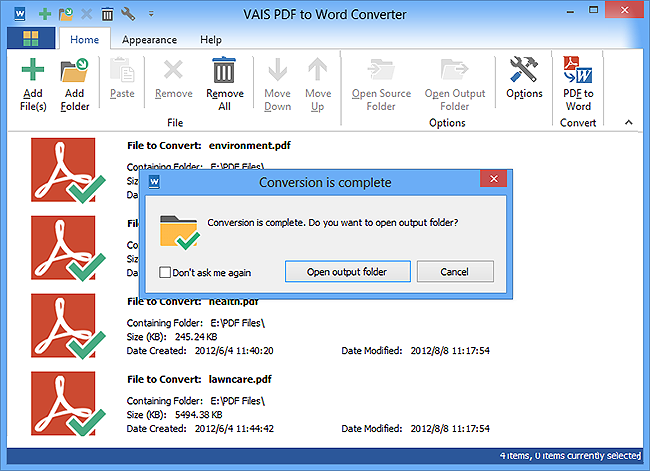Click lawncare.pdf's Date Modified value
650x471 pixels.
tap(450, 429)
